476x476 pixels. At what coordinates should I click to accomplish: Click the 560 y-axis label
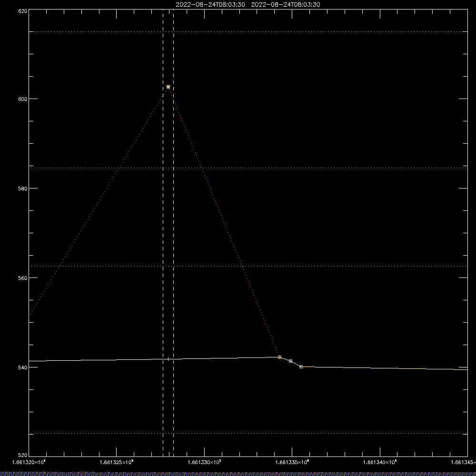point(23,278)
